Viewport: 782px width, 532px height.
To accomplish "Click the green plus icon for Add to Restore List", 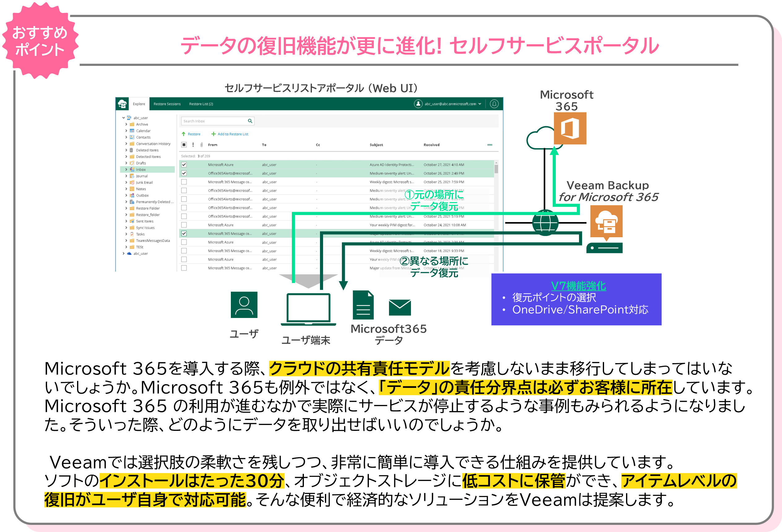I will tap(213, 134).
